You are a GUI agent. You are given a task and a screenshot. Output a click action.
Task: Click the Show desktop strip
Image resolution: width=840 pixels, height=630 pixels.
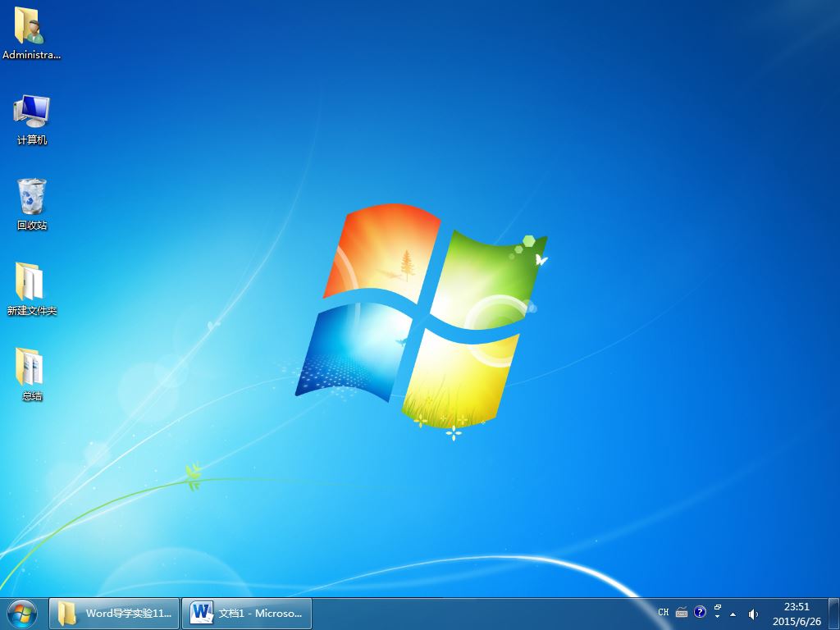[834, 614]
